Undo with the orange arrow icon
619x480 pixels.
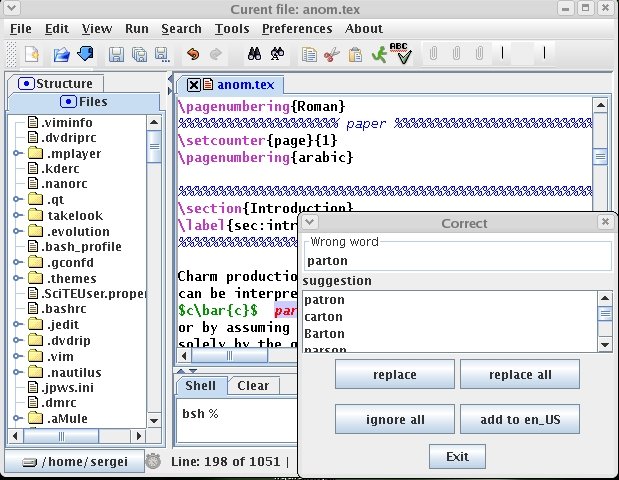point(193,54)
